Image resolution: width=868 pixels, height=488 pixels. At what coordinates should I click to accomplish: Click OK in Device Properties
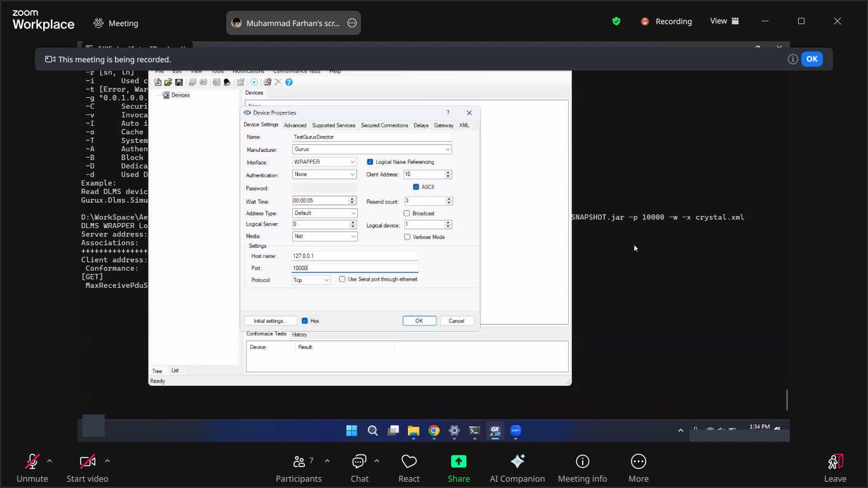click(419, 321)
